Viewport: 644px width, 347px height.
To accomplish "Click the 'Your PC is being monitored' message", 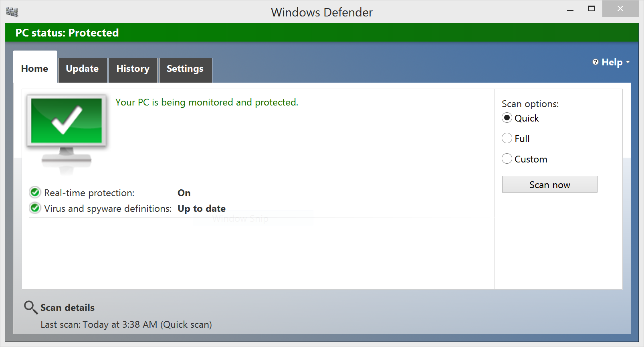I will tap(206, 102).
